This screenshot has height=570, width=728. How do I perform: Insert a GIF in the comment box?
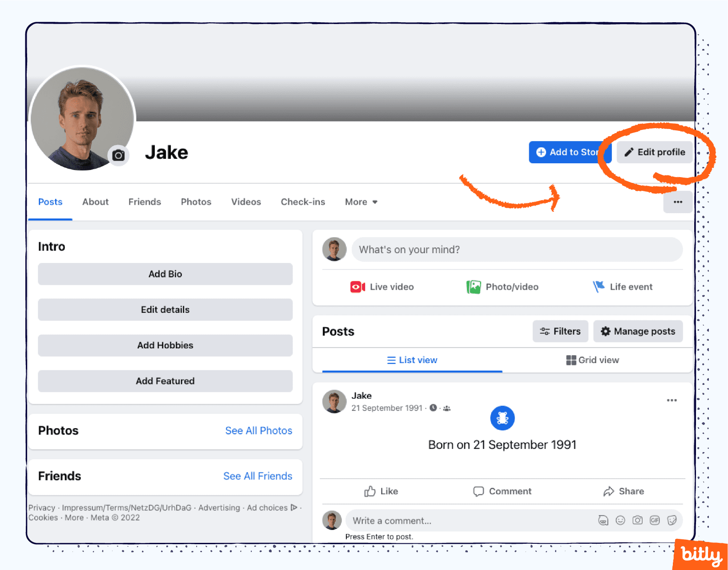[x=655, y=520]
